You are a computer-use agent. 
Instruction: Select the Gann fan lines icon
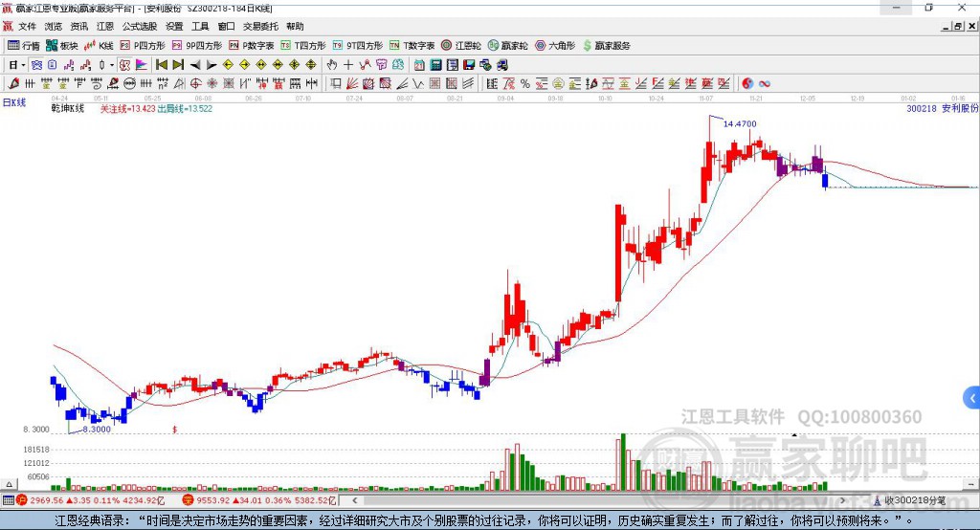point(352,83)
